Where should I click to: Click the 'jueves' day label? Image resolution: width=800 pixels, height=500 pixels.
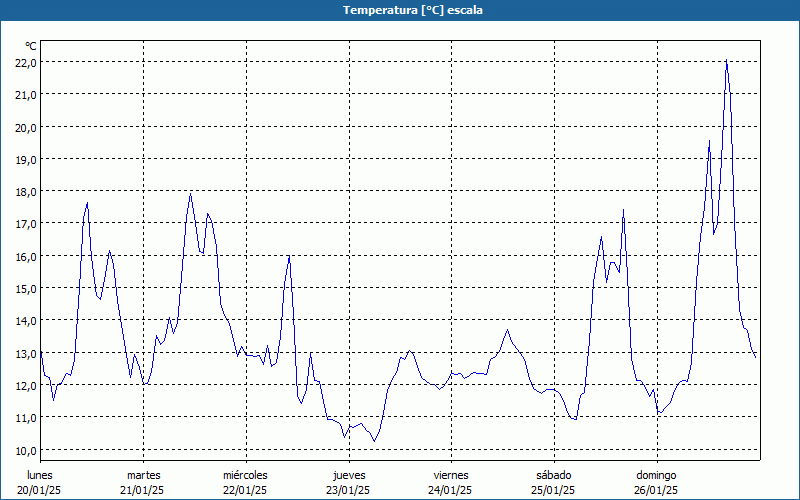point(349,475)
